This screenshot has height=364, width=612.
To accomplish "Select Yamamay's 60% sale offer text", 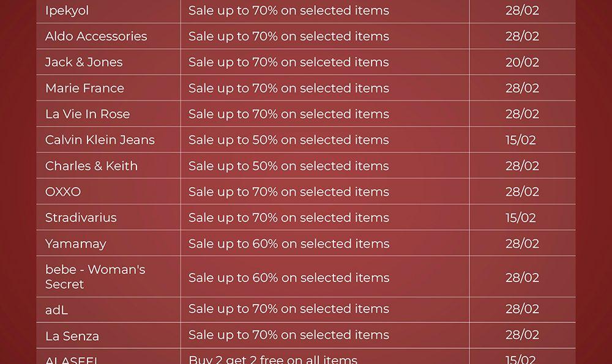I will 288,244.
